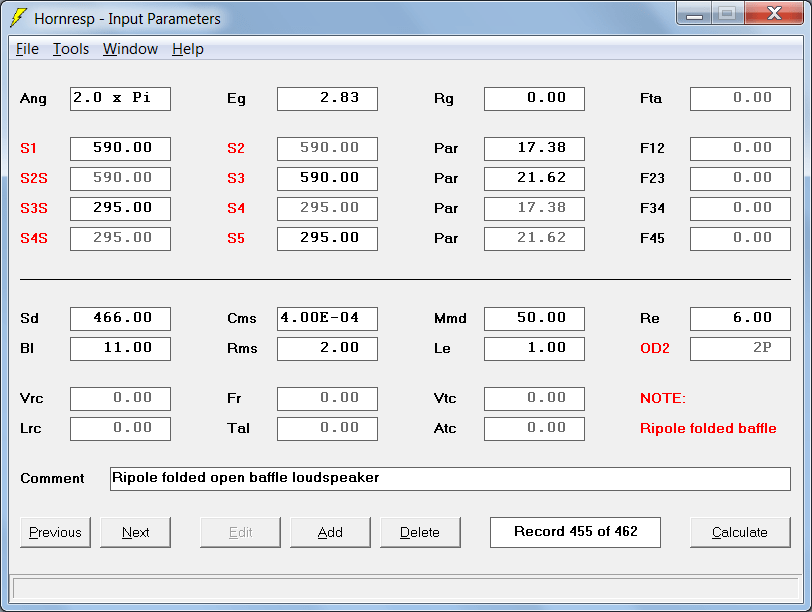Viewport: 812px width, 612px height.
Task: Select the S4S input field
Action: pos(120,239)
